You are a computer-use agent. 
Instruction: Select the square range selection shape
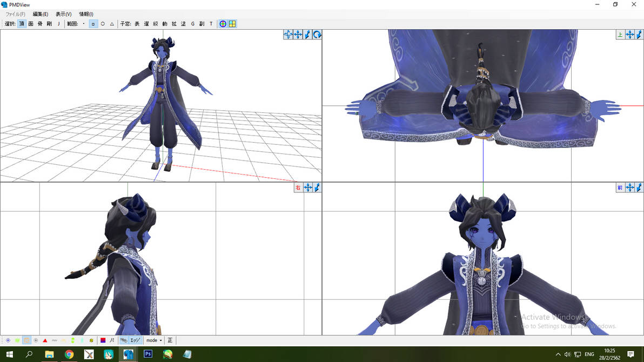point(93,24)
